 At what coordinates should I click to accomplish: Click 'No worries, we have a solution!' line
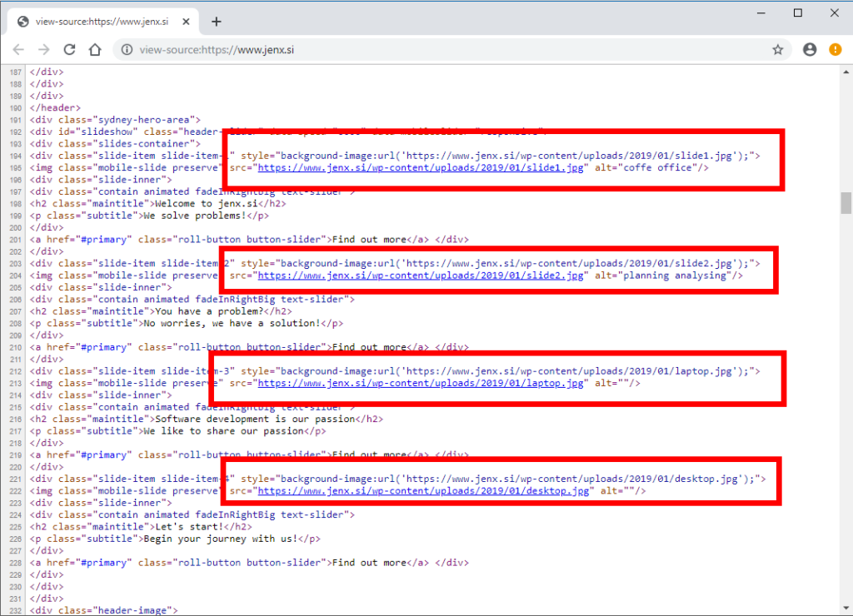pos(187,323)
